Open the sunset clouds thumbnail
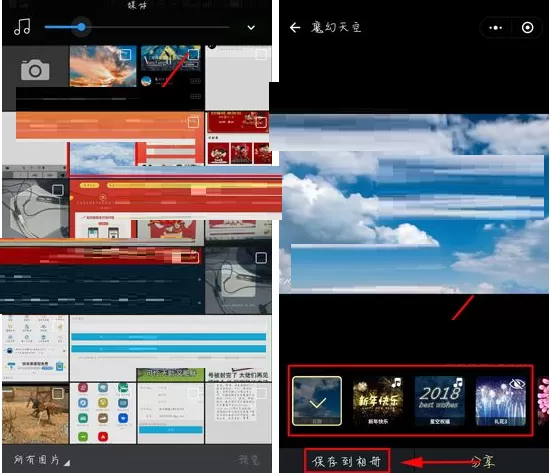 tap(103, 66)
